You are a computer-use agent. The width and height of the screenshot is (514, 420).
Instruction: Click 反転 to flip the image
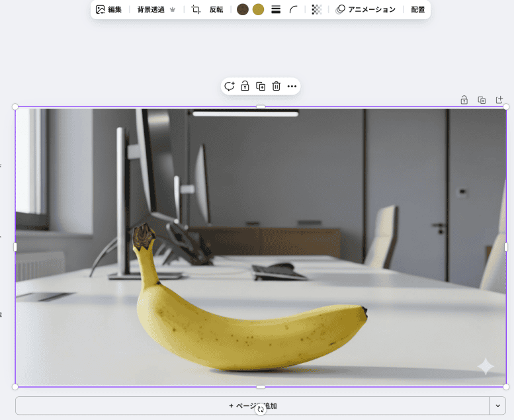(x=216, y=10)
